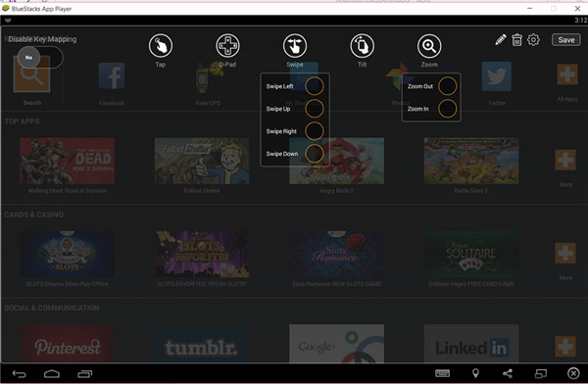Click the pencil edit icon
This screenshot has width=588, height=384.
[500, 40]
